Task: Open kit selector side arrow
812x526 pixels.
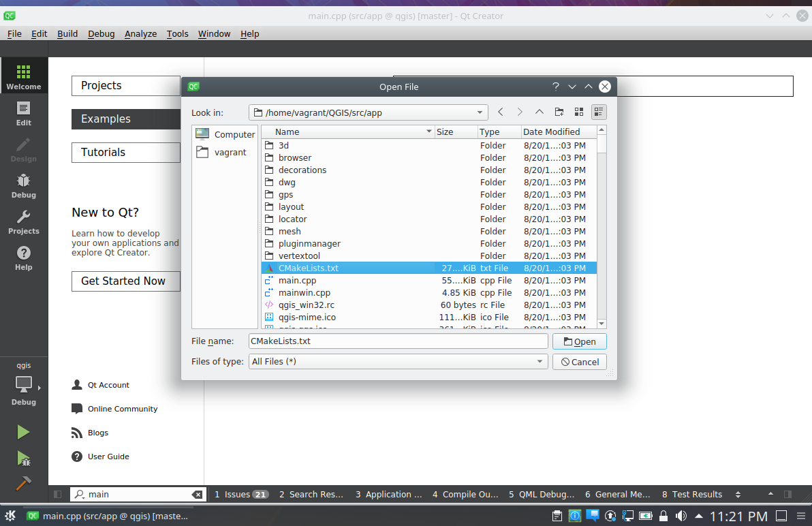Action: 40,387
